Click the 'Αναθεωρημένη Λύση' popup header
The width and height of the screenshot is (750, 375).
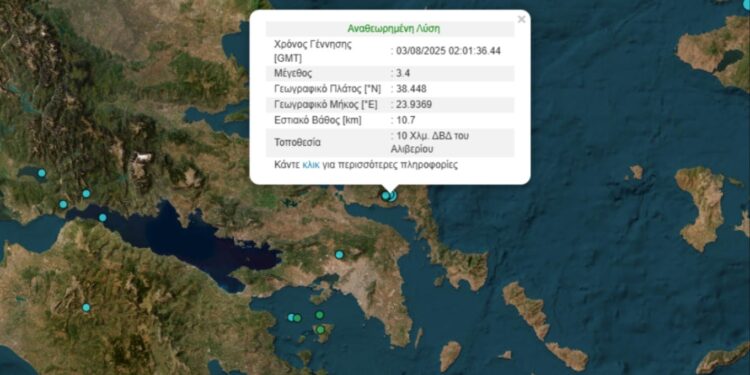pyautogui.click(x=394, y=29)
